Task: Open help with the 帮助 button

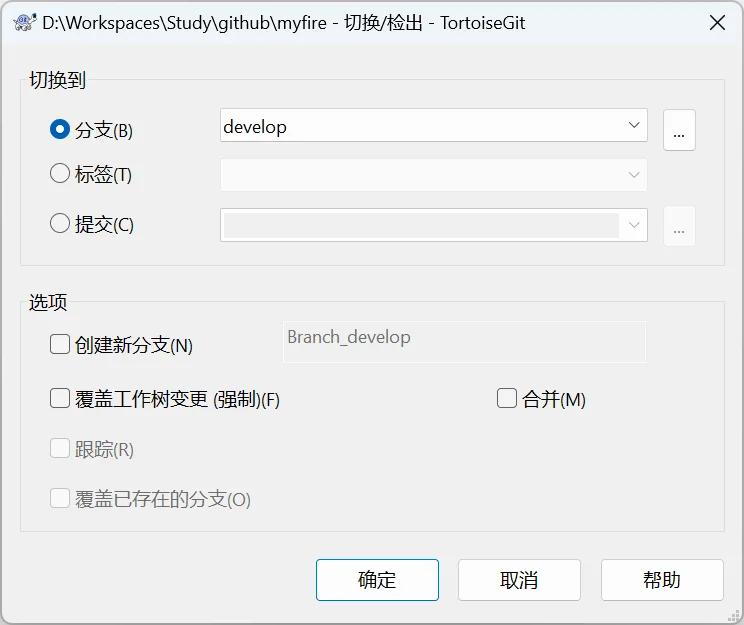Action: pyautogui.click(x=662, y=580)
